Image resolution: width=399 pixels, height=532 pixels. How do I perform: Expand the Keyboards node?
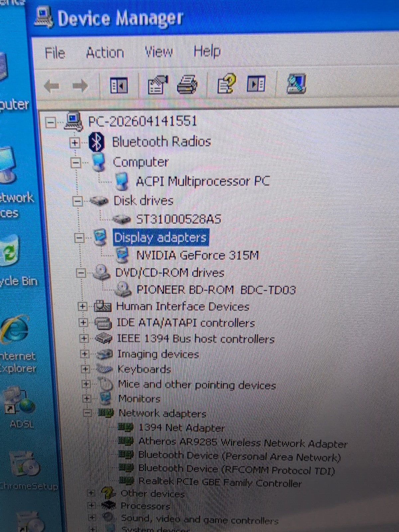(85, 369)
